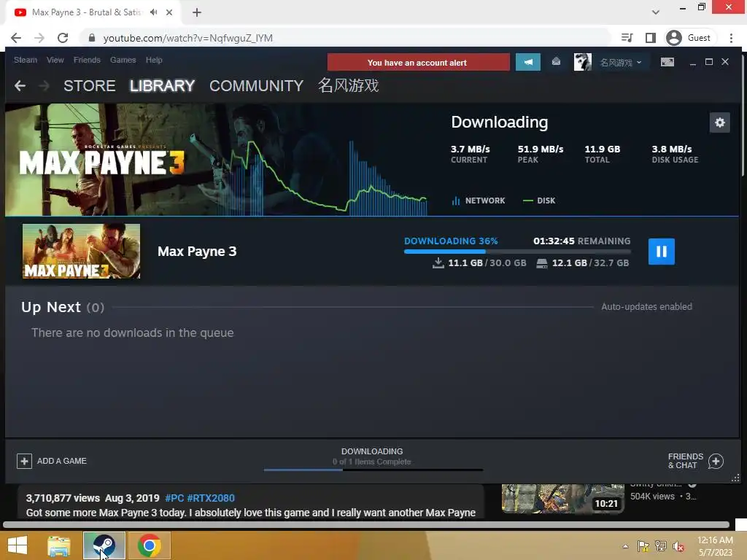Reload the YouTube page
Screen dimensions: 747x560
click(63, 38)
